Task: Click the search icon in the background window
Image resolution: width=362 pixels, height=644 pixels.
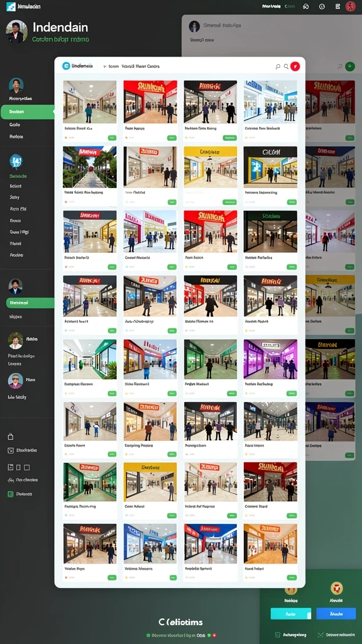Action: point(339,66)
